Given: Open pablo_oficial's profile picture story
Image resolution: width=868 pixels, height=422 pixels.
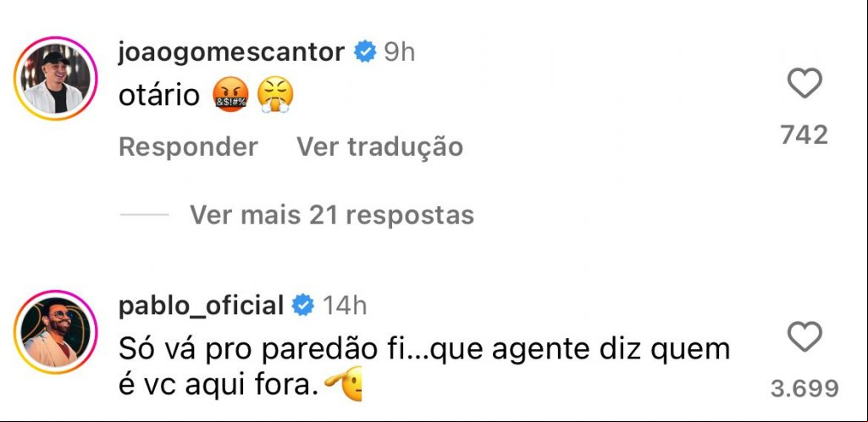Looking at the screenshot, I should point(55,331).
